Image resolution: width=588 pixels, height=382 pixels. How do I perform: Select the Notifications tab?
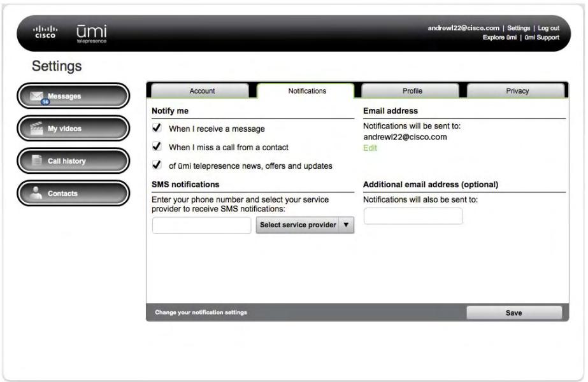point(306,90)
